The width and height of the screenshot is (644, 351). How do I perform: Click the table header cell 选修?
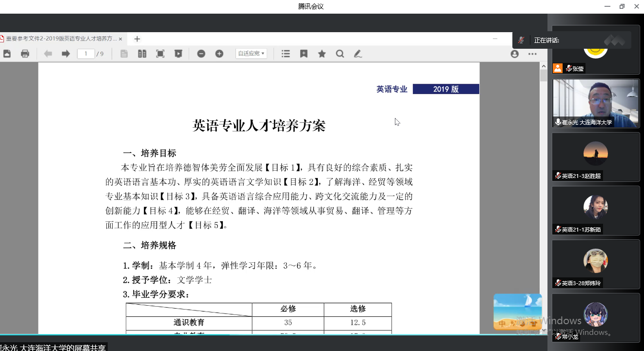point(358,309)
